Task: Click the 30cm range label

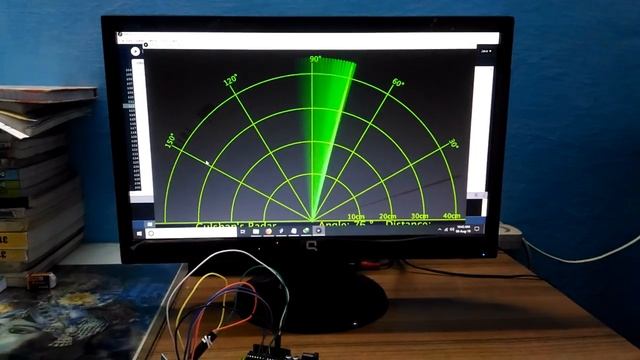Action: [x=420, y=216]
